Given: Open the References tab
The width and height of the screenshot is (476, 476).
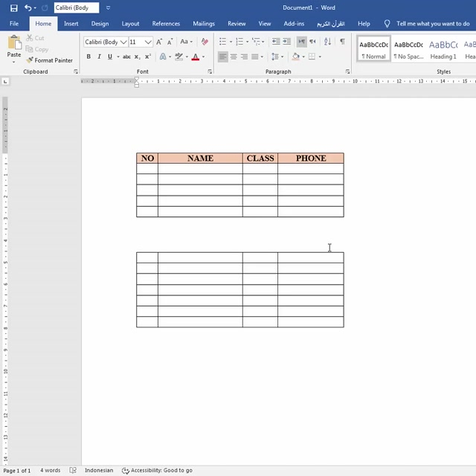Looking at the screenshot, I should pos(166,24).
